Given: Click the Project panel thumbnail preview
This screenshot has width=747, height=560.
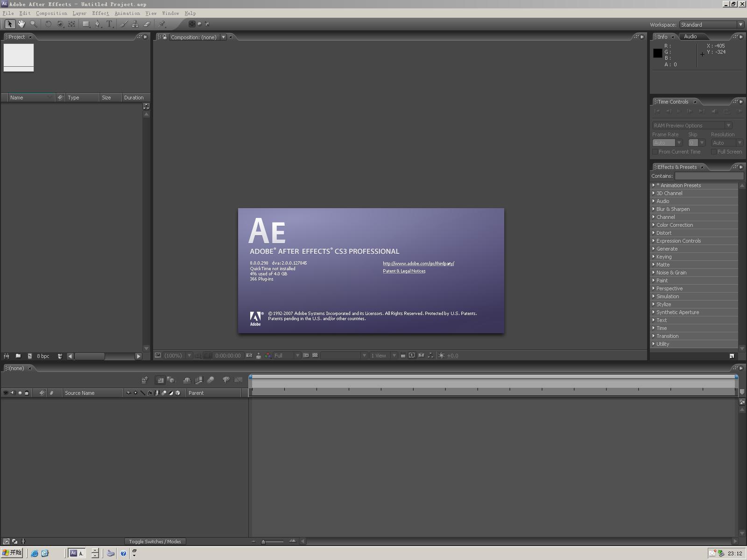Looking at the screenshot, I should [x=19, y=58].
